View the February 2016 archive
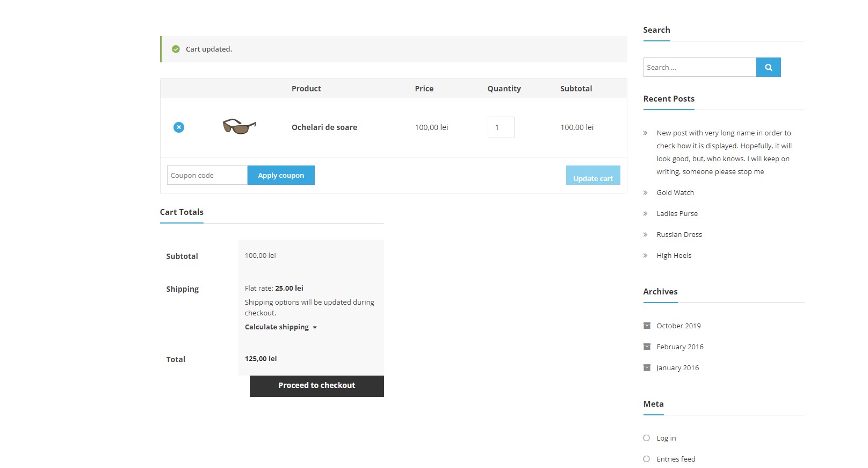 (680, 347)
